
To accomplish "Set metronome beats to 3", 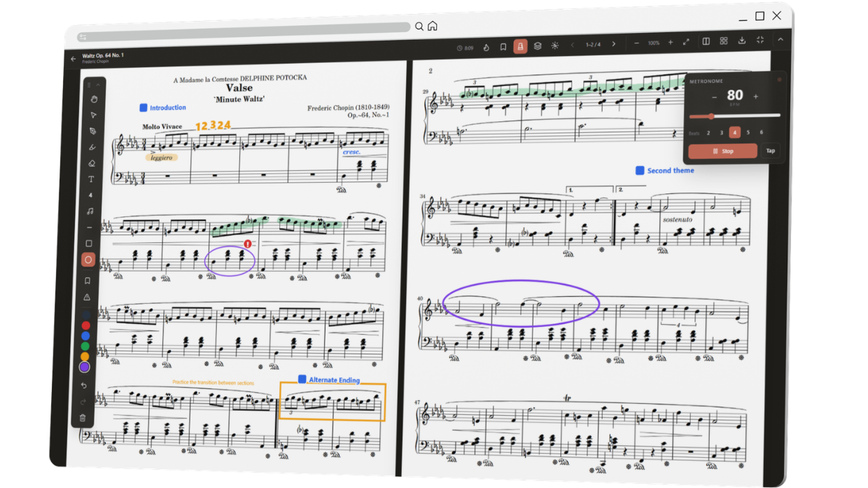I will pyautogui.click(x=722, y=132).
